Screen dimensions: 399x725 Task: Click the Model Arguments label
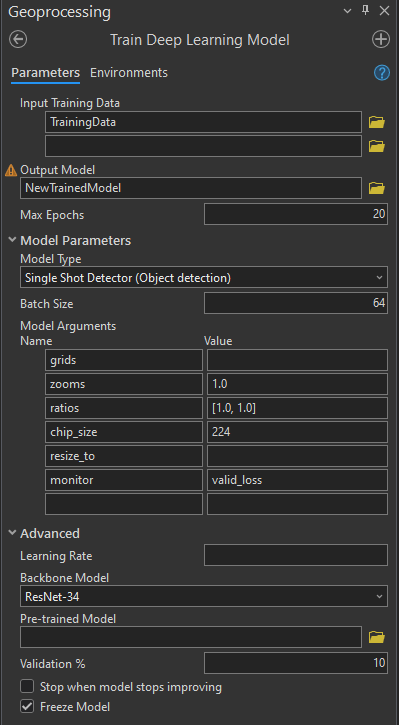coord(68,326)
